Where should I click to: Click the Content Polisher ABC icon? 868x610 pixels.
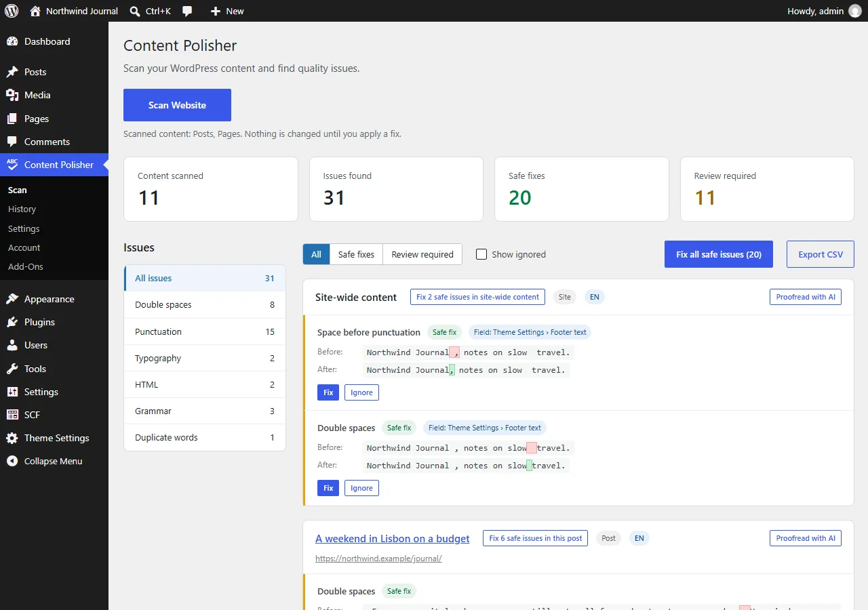[x=12, y=165]
